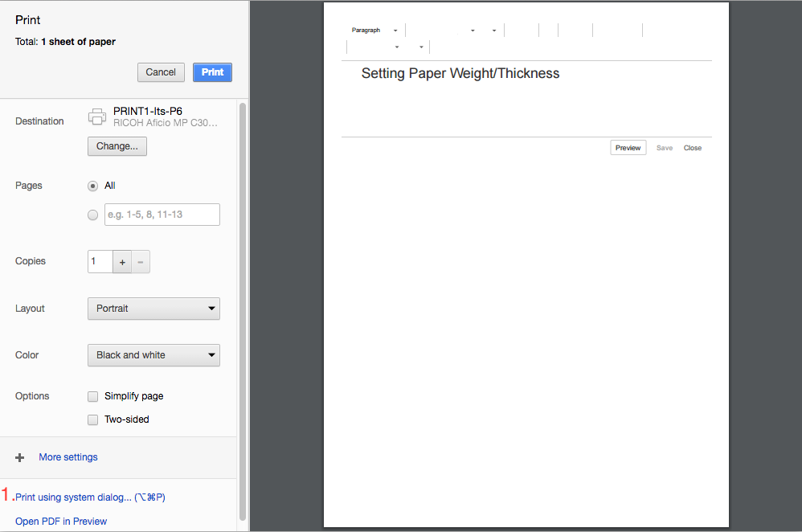Expand More settings
This screenshot has height=532, width=802.
68,457
